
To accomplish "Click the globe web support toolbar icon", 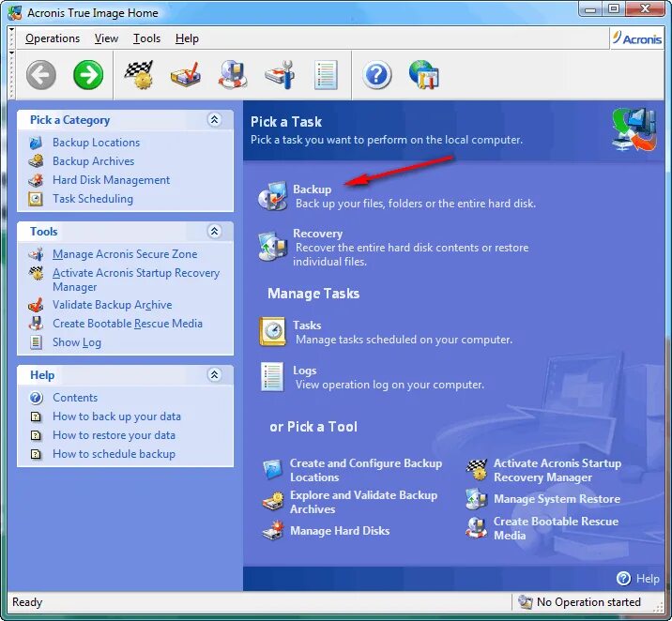I will tap(424, 75).
